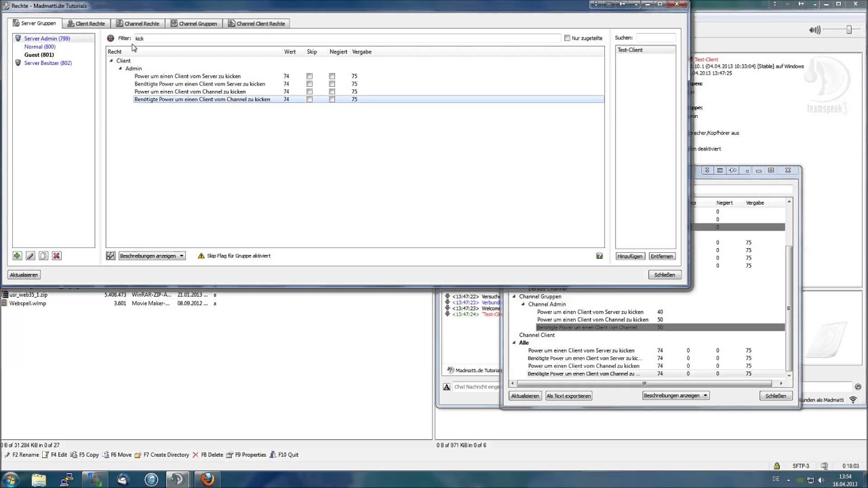Open the chat text format 'A' icon
This screenshot has height=488, width=868.
[447, 387]
